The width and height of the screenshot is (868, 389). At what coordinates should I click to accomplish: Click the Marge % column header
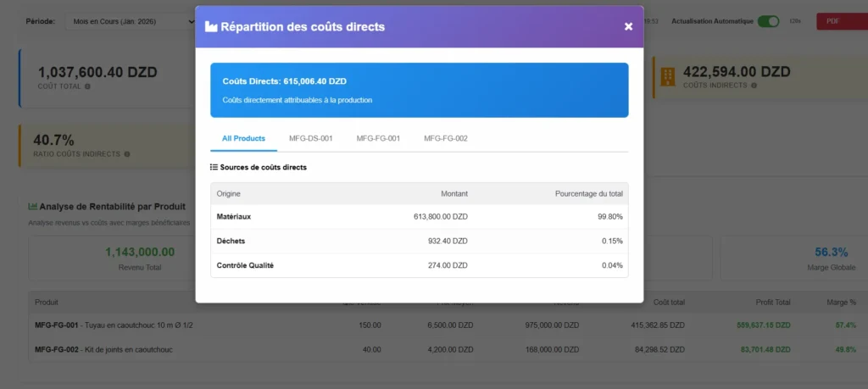pyautogui.click(x=841, y=302)
